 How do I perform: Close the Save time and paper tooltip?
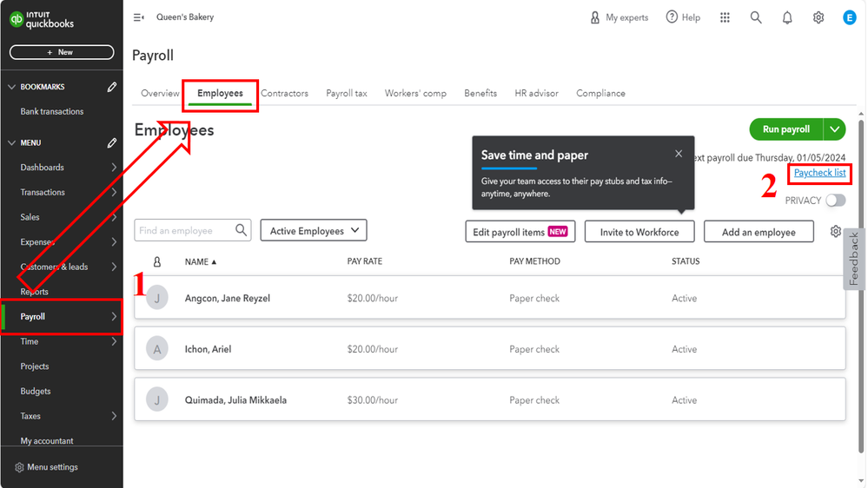(679, 154)
